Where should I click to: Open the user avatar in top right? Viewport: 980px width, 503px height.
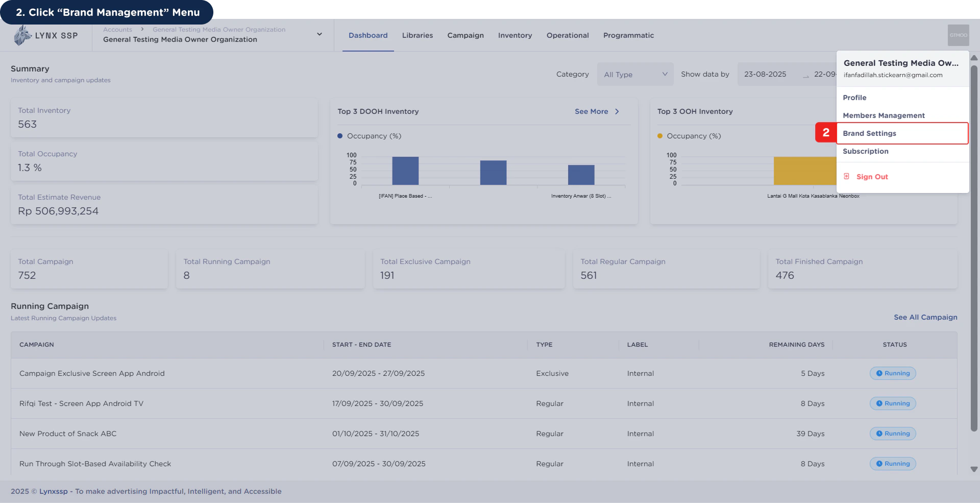tap(958, 35)
